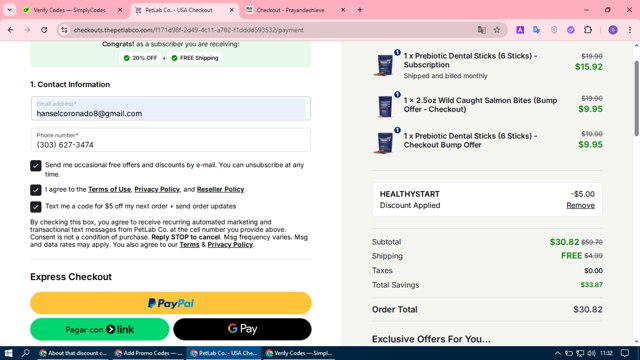Switch to Add Promo Codes taskbar window
The width and height of the screenshot is (640, 360).
point(149,353)
